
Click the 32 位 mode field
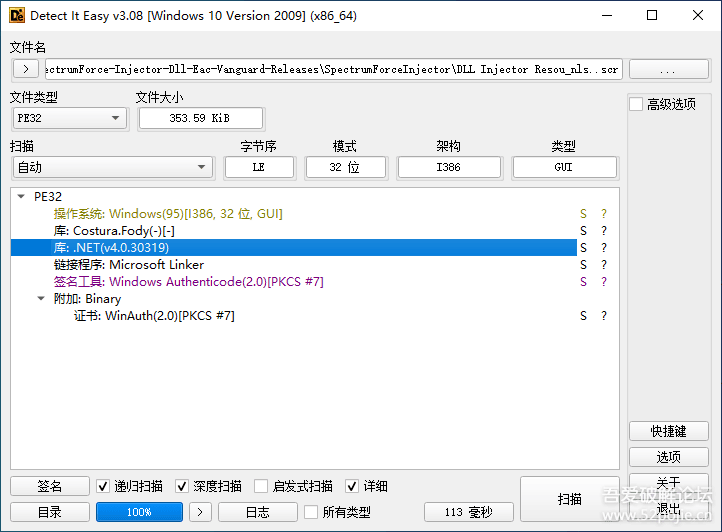[x=345, y=167]
